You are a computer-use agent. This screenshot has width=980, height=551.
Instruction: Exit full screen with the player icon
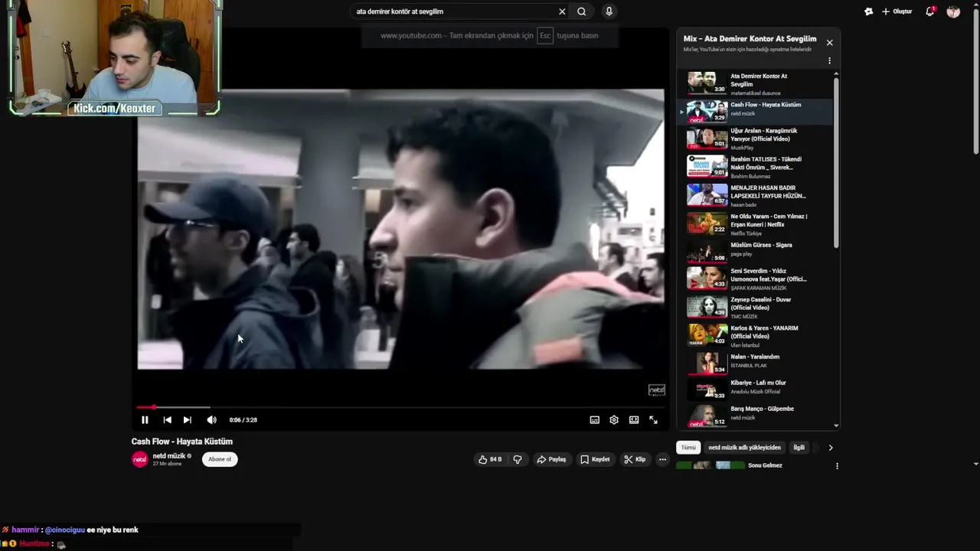tap(653, 419)
